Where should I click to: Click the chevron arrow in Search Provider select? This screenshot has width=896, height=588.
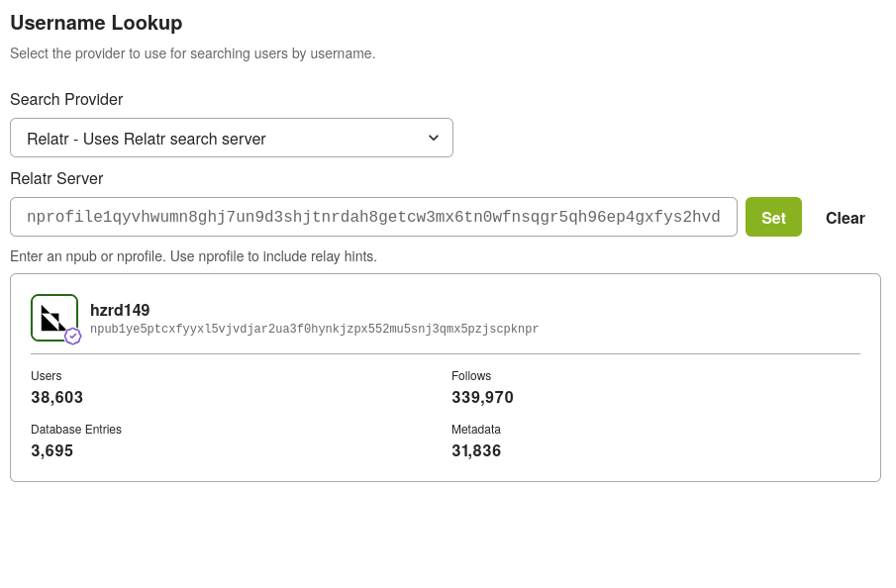[x=433, y=138]
